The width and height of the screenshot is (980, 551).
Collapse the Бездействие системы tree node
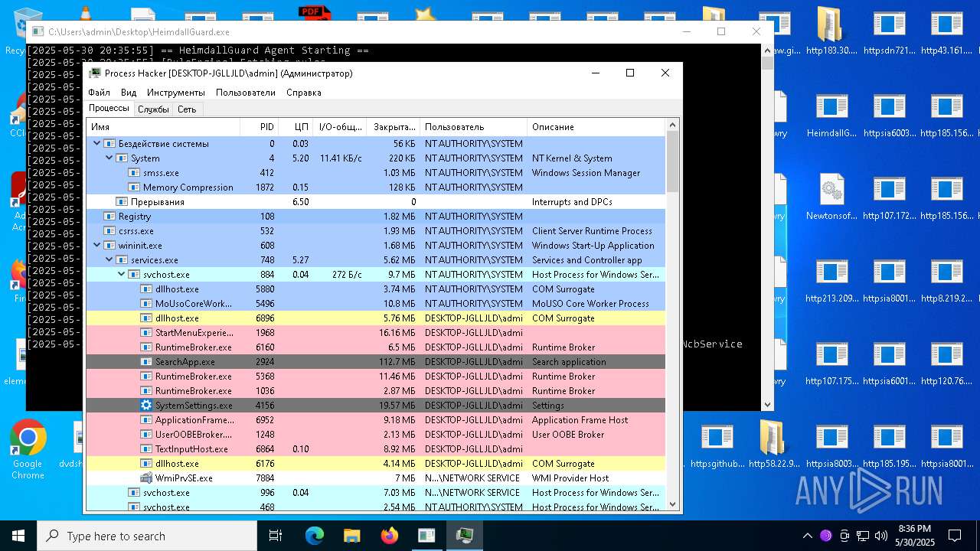pos(97,143)
